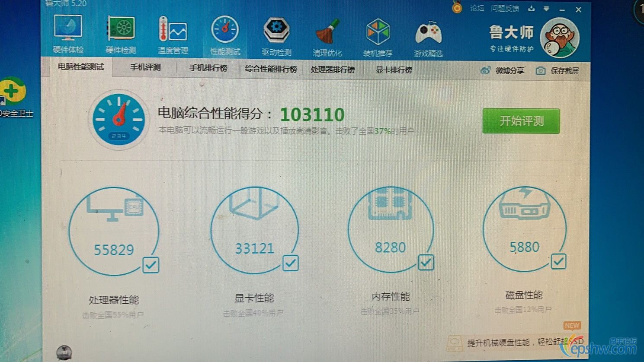
Task: Click the 处理器性能 label
Action: 114,300
